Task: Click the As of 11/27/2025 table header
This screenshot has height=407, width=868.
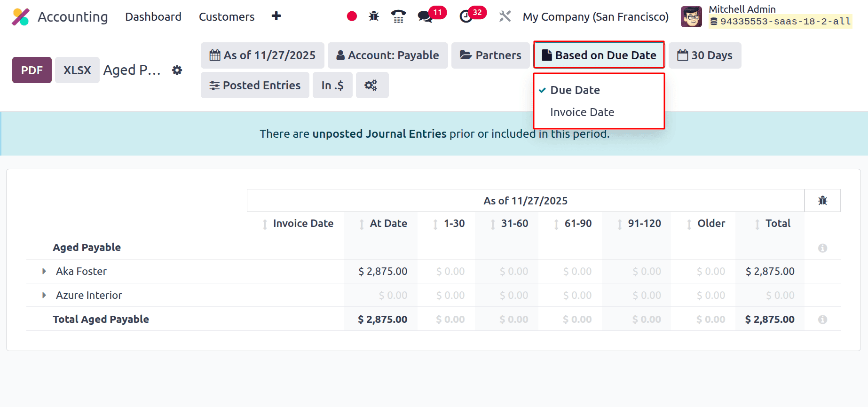Action: pyautogui.click(x=525, y=201)
